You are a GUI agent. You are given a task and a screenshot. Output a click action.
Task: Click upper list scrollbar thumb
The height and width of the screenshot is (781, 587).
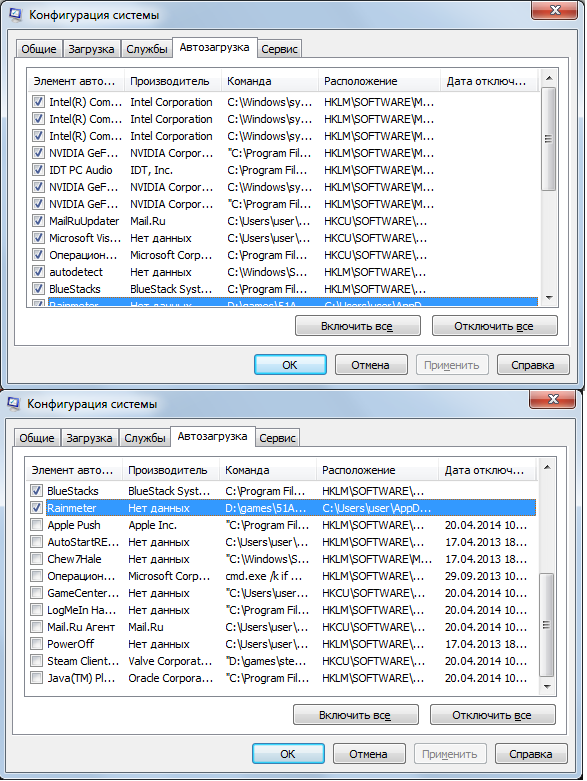pos(549,139)
